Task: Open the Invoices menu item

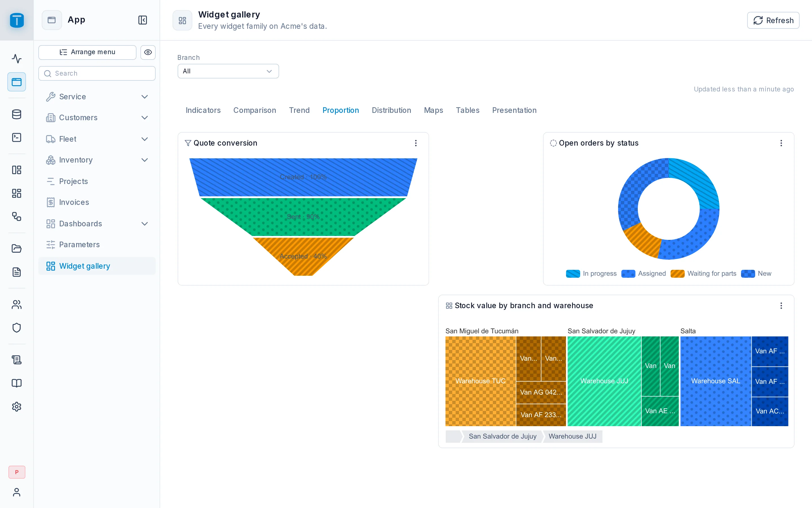Action: 97,202
